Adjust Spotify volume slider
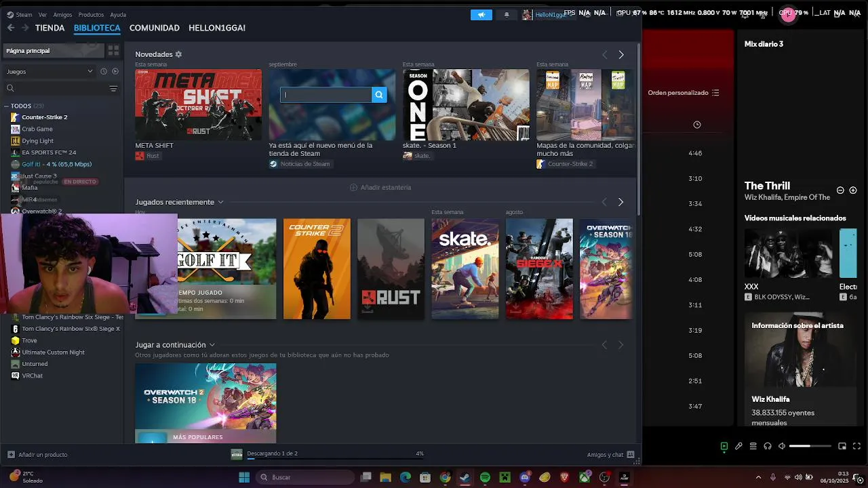 tap(810, 446)
